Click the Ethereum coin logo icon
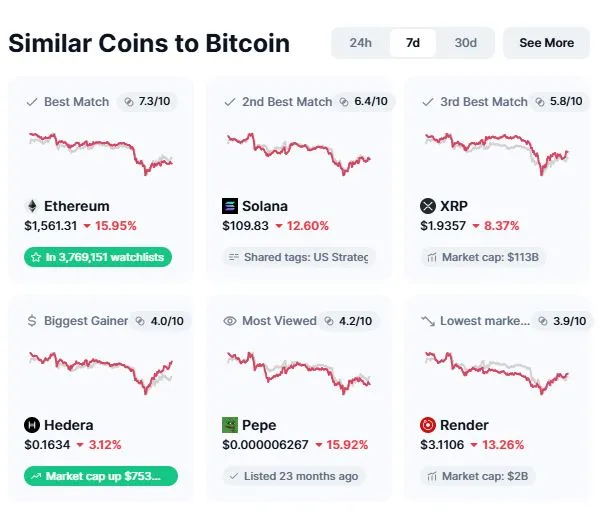This screenshot has width=601, height=524. [32, 206]
